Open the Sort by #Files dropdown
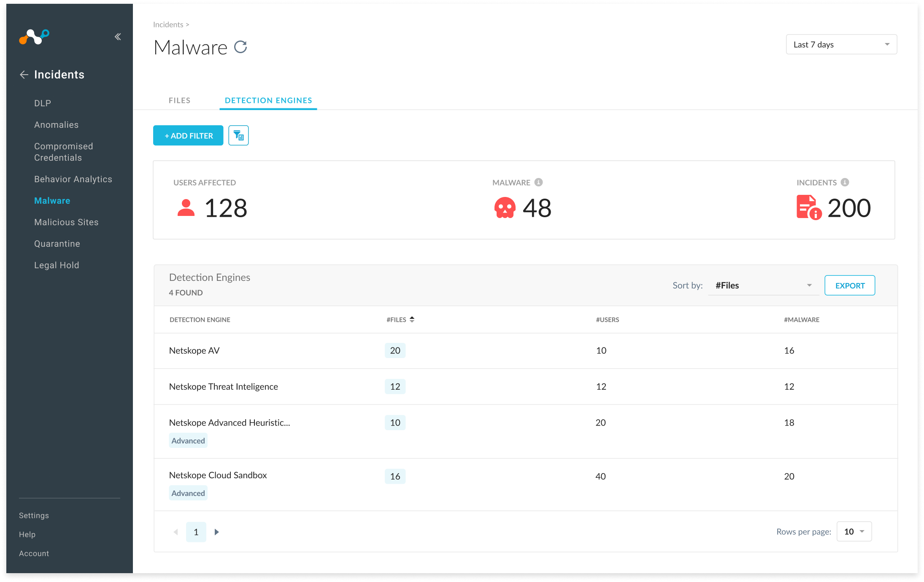This screenshot has width=924, height=582. pyautogui.click(x=763, y=286)
